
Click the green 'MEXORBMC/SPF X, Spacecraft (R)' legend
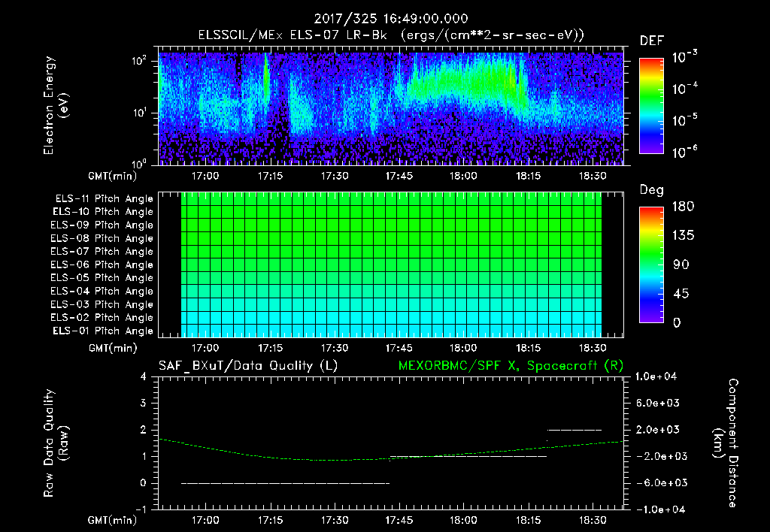click(x=511, y=366)
